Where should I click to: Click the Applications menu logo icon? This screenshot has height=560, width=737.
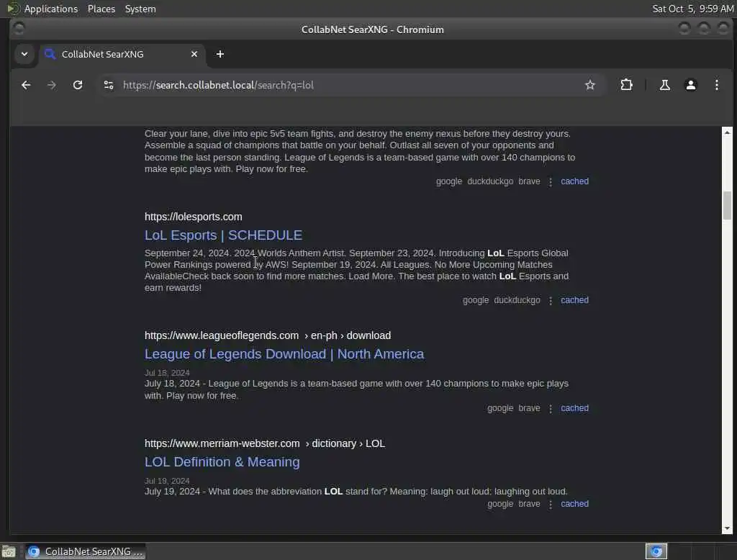coord(13,9)
